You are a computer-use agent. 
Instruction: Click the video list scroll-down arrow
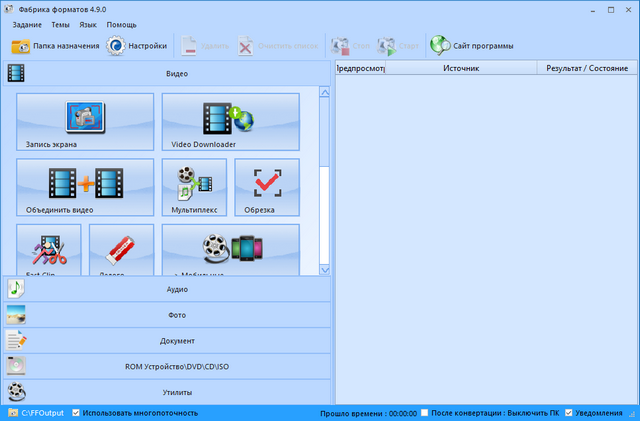click(324, 269)
